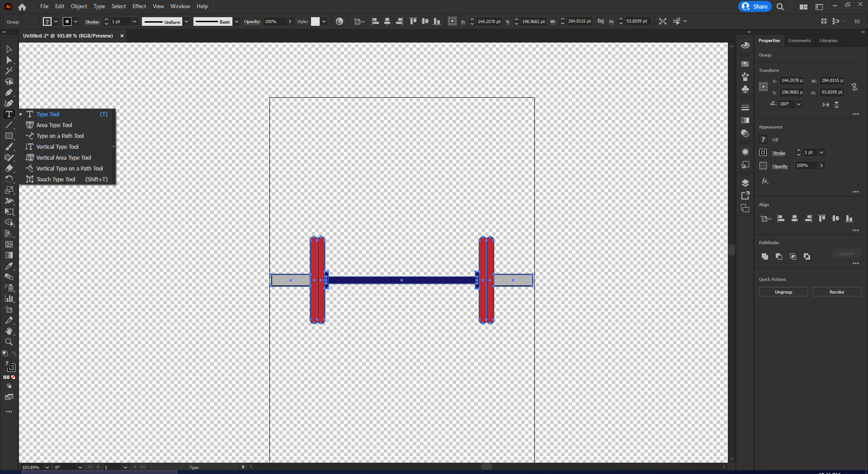Image resolution: width=868 pixels, height=474 pixels.
Task: Flip the selection horizontally in Transform
Action: pyautogui.click(x=826, y=104)
